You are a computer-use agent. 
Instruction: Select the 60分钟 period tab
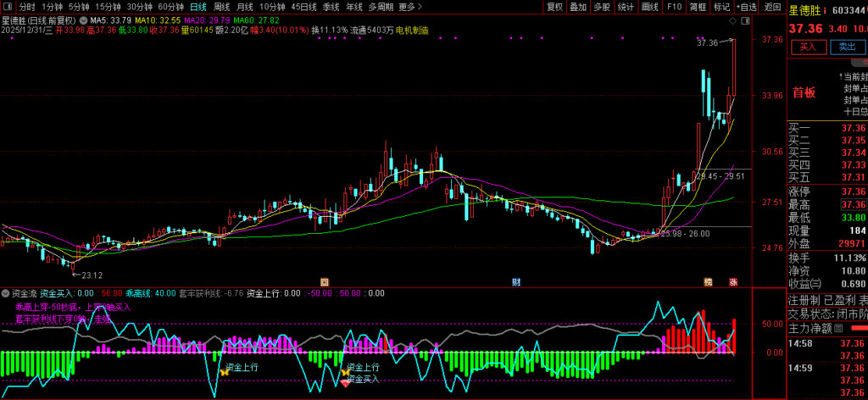(x=170, y=7)
